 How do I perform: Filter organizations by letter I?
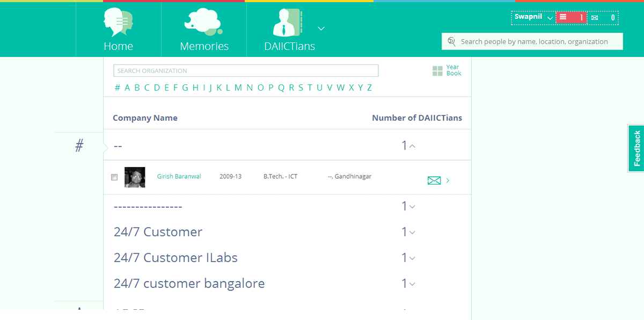tap(203, 88)
